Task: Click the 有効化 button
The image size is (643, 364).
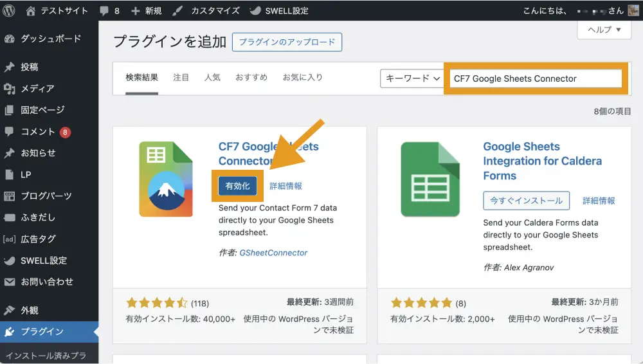Action: pos(237,186)
